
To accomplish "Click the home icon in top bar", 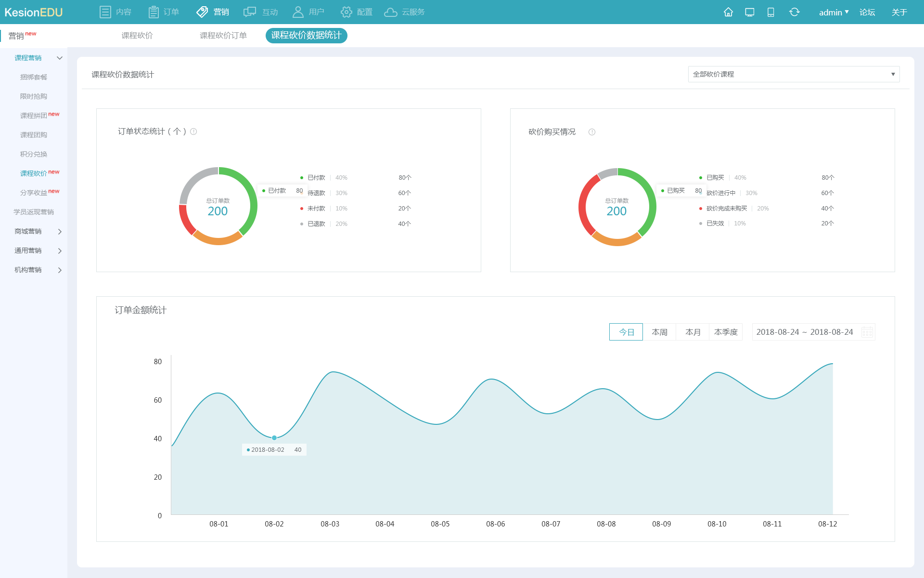I will [x=728, y=12].
